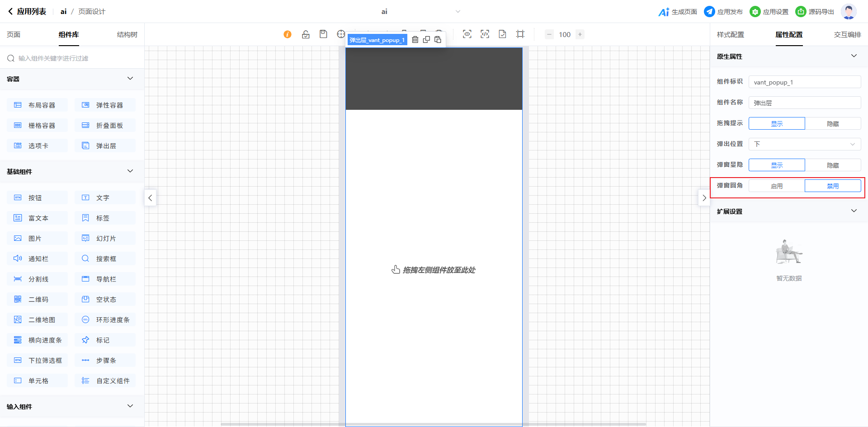Set 弹窗显隐 to 隐藏
The height and width of the screenshot is (427, 868).
click(833, 165)
